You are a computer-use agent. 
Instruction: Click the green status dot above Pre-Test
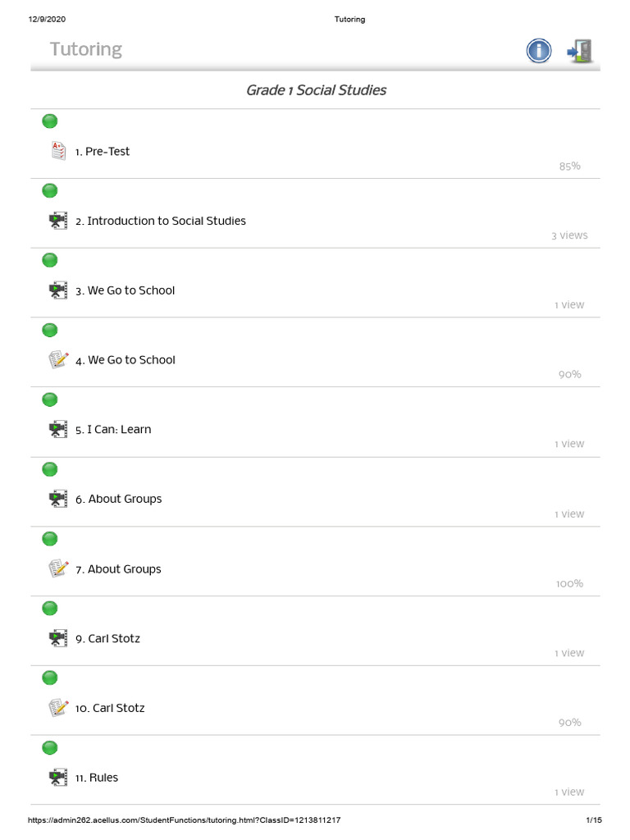point(50,121)
